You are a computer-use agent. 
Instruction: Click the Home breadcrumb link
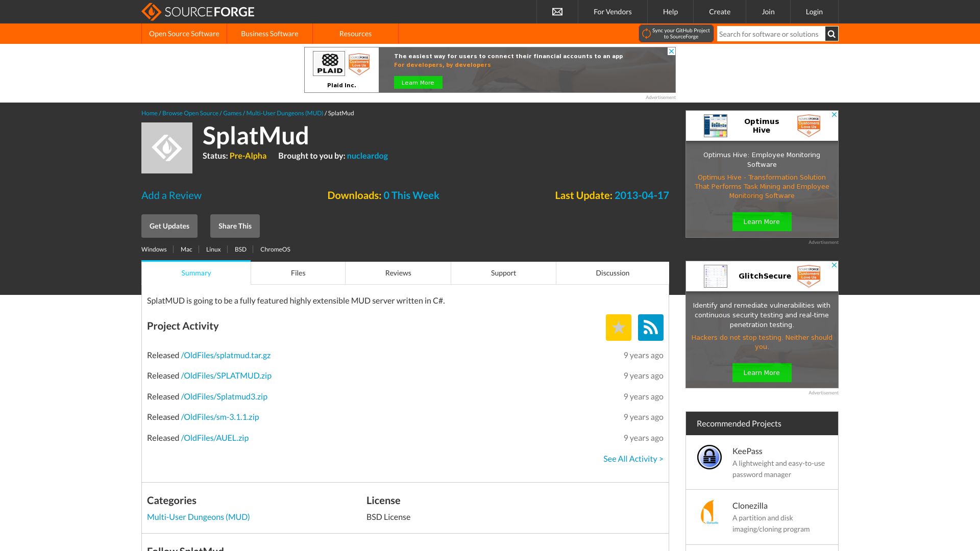pos(150,113)
